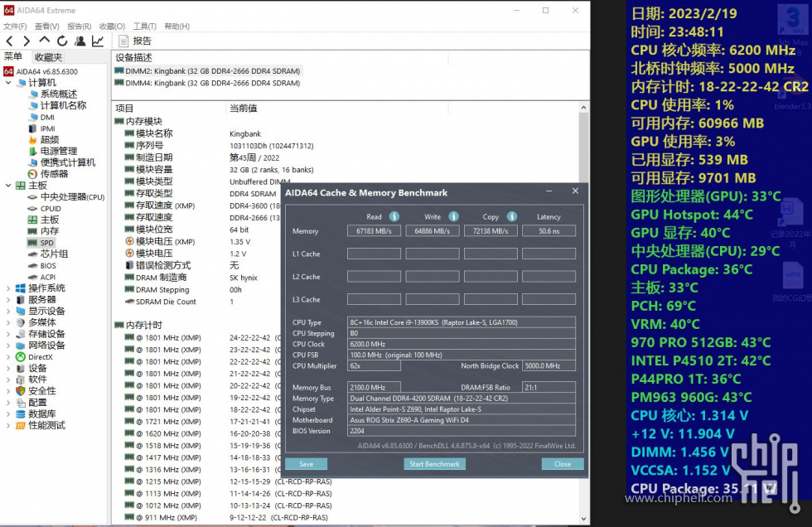The image size is (812, 527).
Task: Select CPUID icon item
Action: click(x=32, y=209)
